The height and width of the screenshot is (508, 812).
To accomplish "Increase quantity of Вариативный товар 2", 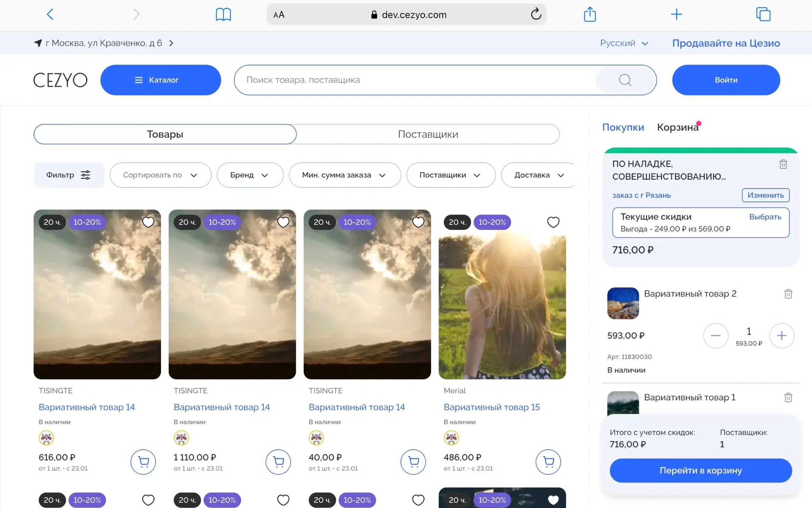I will tap(782, 336).
